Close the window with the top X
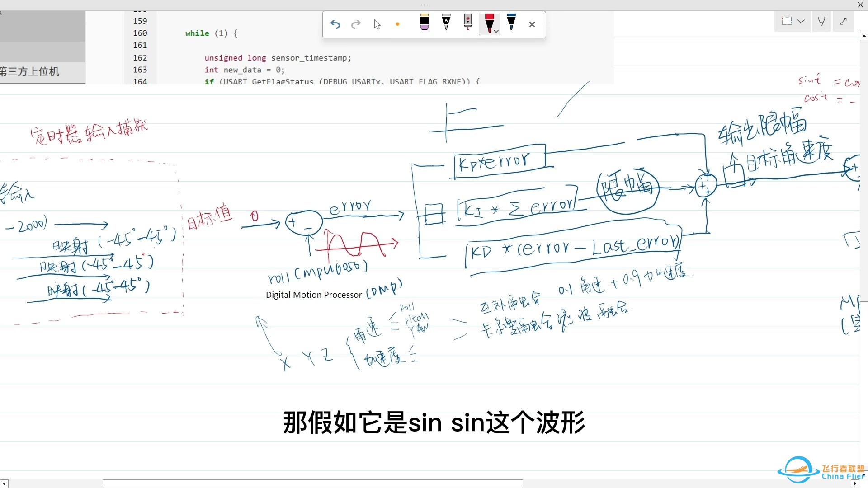The image size is (868, 488). point(860,5)
